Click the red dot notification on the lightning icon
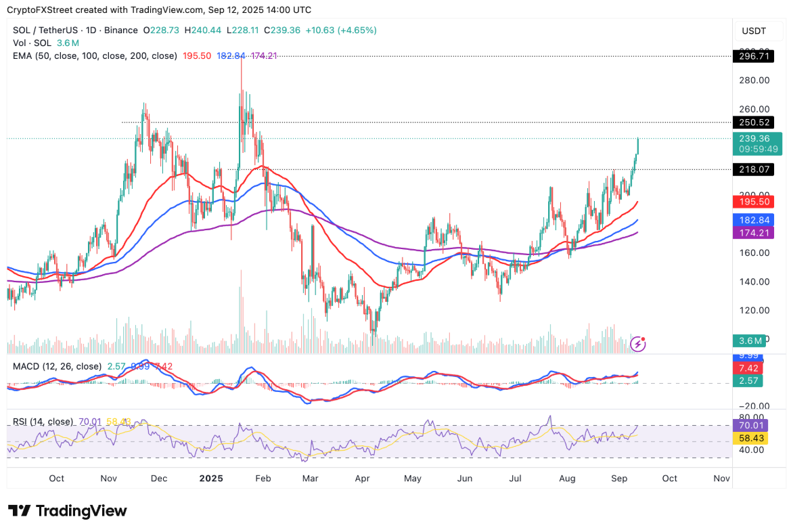This screenshot has width=791, height=532. (x=643, y=338)
